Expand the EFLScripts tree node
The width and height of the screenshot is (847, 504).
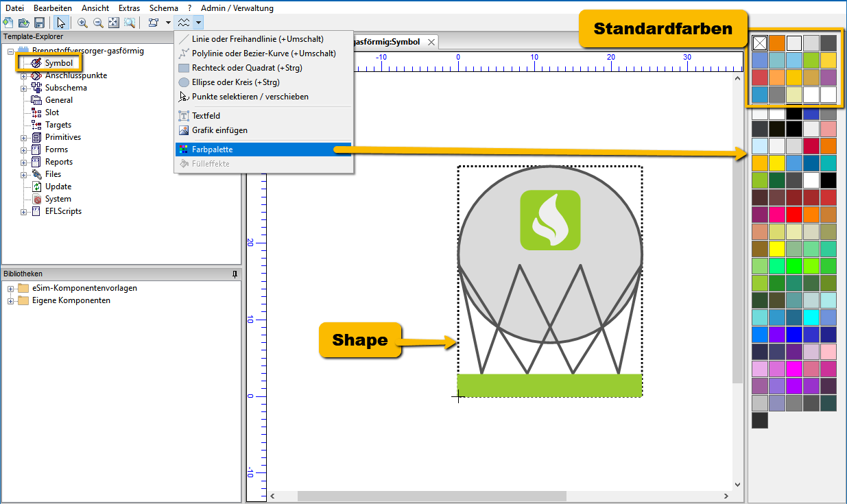tap(23, 211)
